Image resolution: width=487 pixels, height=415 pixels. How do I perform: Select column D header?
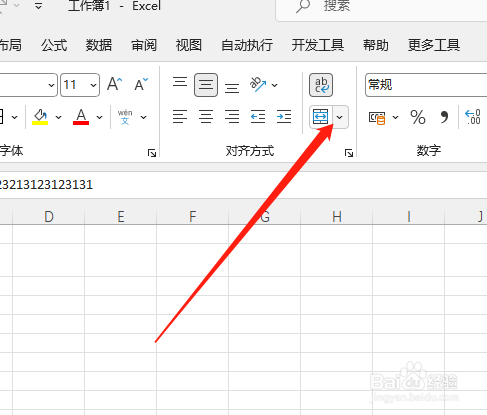coord(49,217)
